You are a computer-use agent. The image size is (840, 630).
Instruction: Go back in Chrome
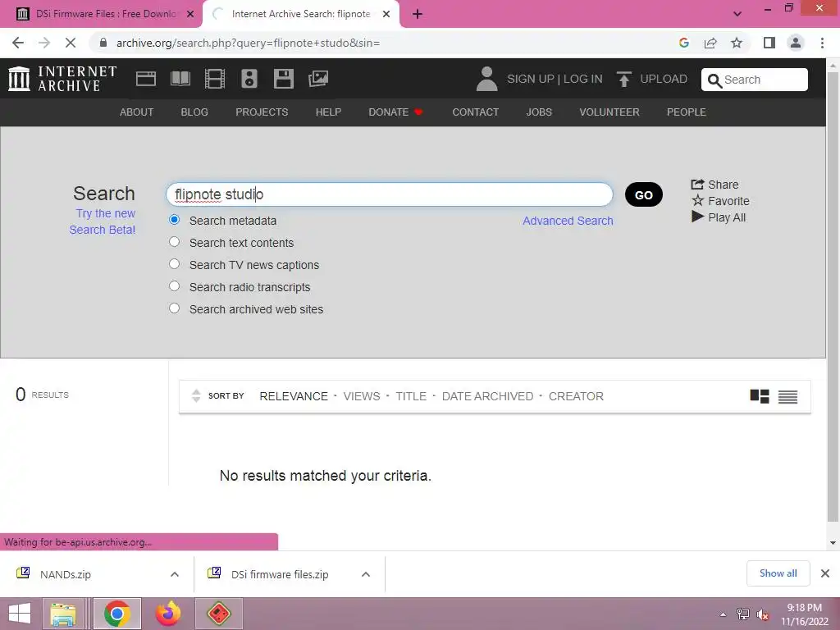(18, 43)
